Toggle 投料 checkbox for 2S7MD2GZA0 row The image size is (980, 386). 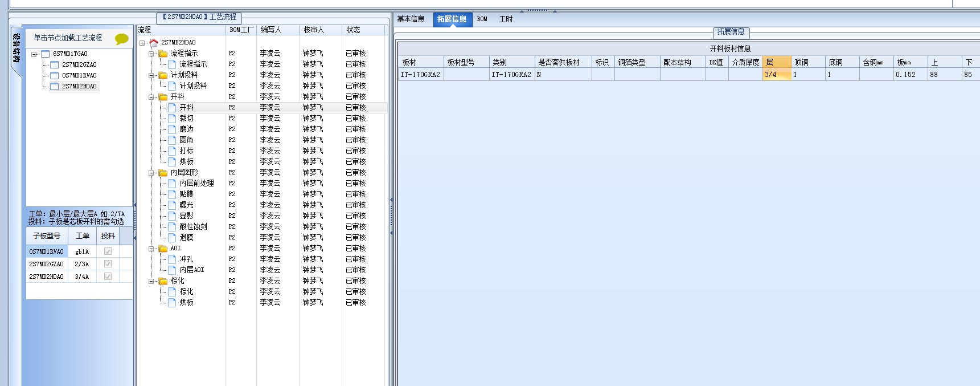pyautogui.click(x=108, y=264)
